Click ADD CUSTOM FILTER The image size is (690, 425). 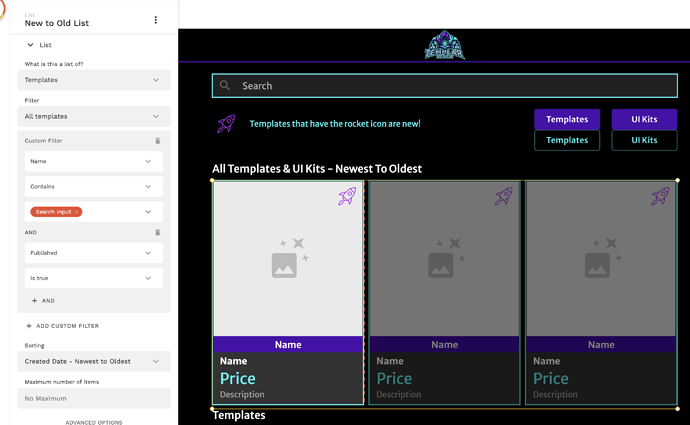[x=62, y=326]
